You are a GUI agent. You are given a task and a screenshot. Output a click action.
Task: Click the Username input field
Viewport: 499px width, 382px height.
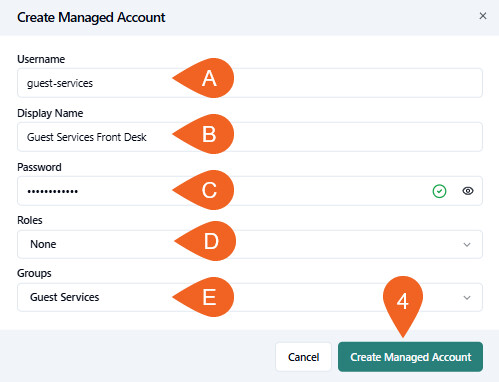[250, 83]
